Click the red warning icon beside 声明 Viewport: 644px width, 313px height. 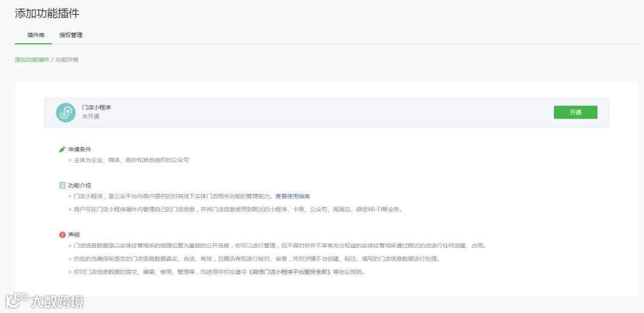point(63,234)
